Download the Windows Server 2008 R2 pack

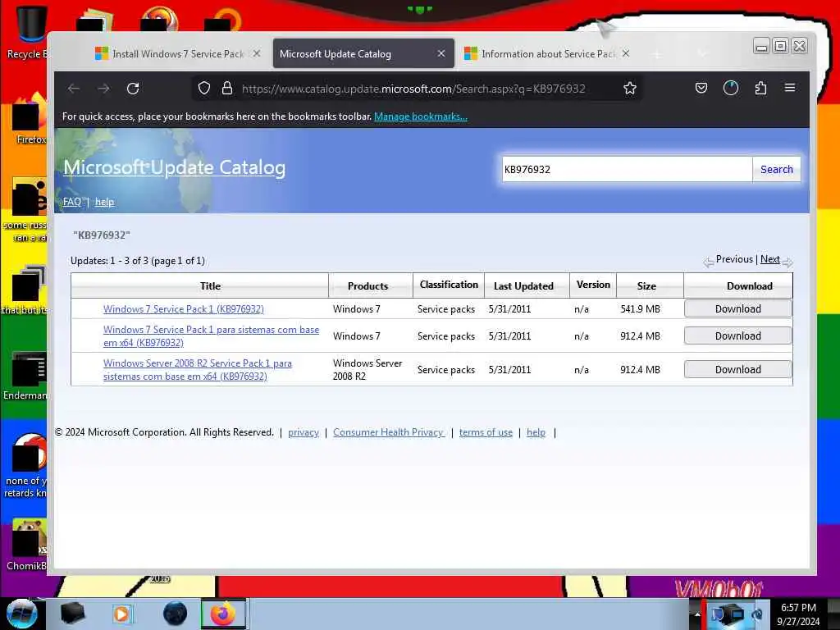(x=738, y=370)
